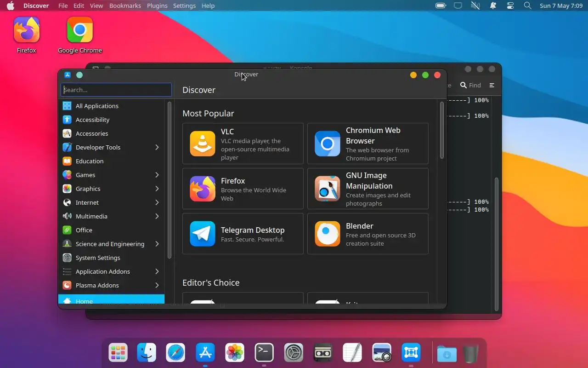Open the Edit menu
This screenshot has height=368, width=588.
tap(79, 6)
